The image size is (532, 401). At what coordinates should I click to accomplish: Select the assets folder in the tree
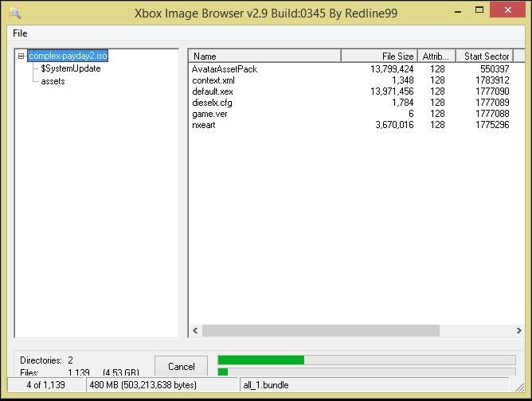(53, 81)
